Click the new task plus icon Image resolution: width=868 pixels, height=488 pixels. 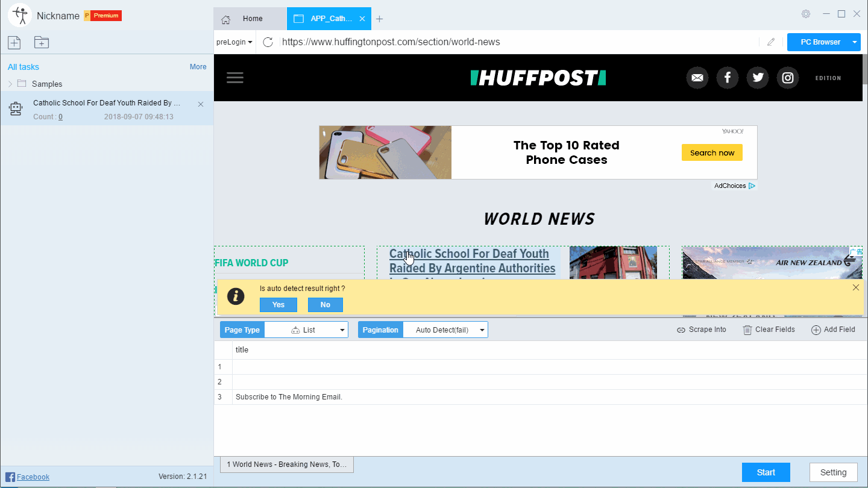pos(14,42)
